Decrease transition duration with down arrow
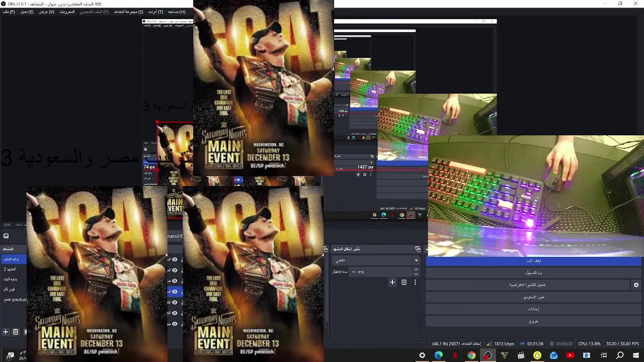 coord(416,275)
